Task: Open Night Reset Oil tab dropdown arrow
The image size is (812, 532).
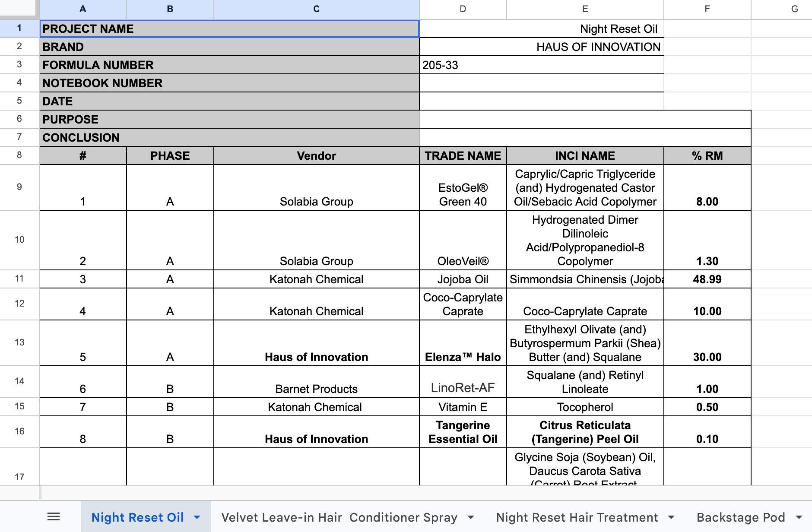Action: tap(197, 517)
